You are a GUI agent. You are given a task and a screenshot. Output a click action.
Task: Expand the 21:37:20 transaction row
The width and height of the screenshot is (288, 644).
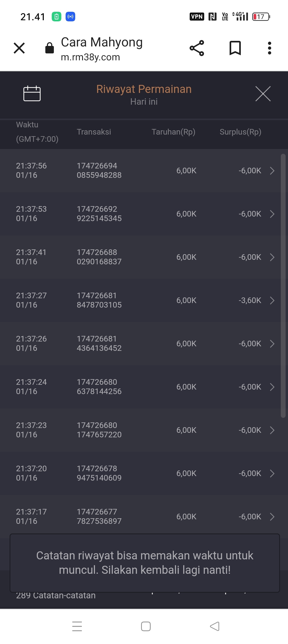[x=272, y=473]
